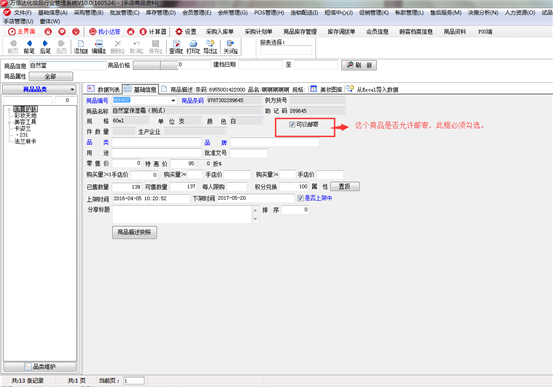Select the 231 tree item

[23, 135]
